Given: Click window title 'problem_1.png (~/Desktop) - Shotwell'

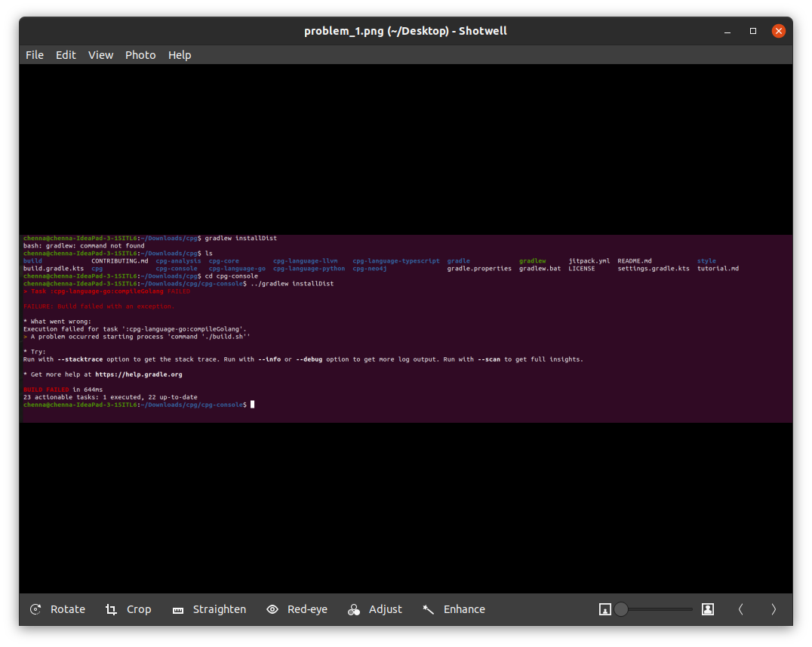Looking at the screenshot, I should [405, 31].
